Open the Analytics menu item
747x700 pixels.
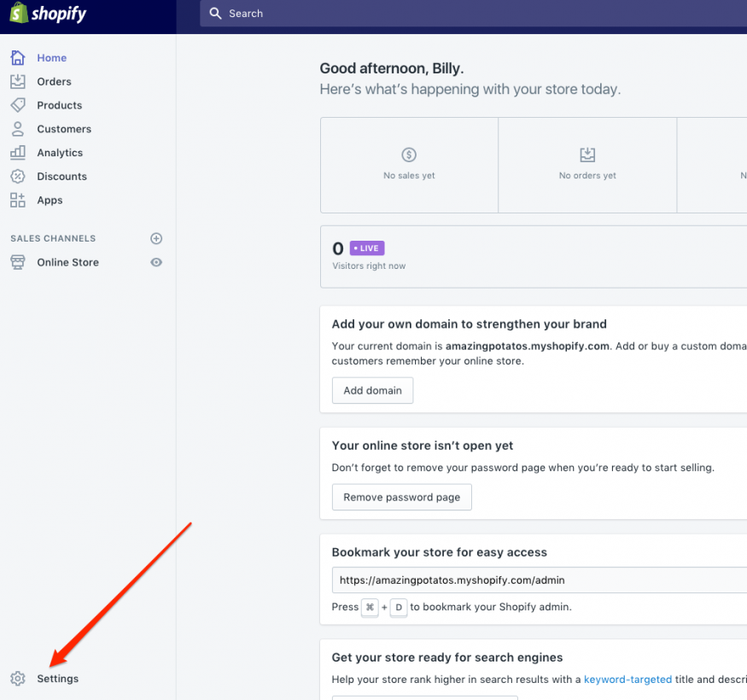[x=60, y=153]
